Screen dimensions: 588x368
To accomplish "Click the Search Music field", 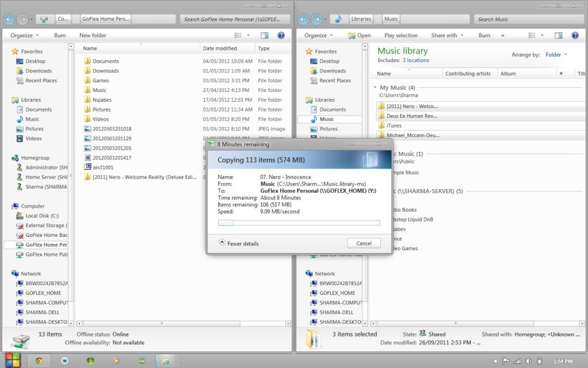I will coord(528,19).
